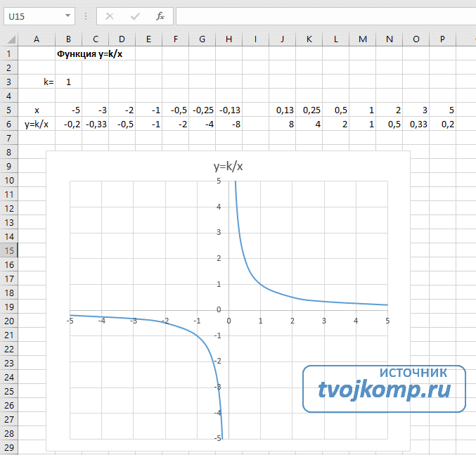Select the k value cell containing 1
476x455 pixels.
68,82
